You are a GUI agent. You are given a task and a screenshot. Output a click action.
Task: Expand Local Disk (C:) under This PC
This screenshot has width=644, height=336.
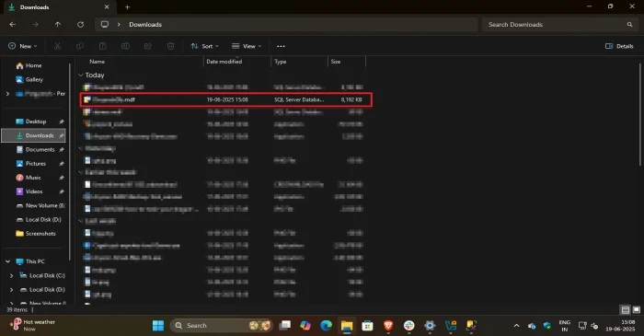coord(11,275)
